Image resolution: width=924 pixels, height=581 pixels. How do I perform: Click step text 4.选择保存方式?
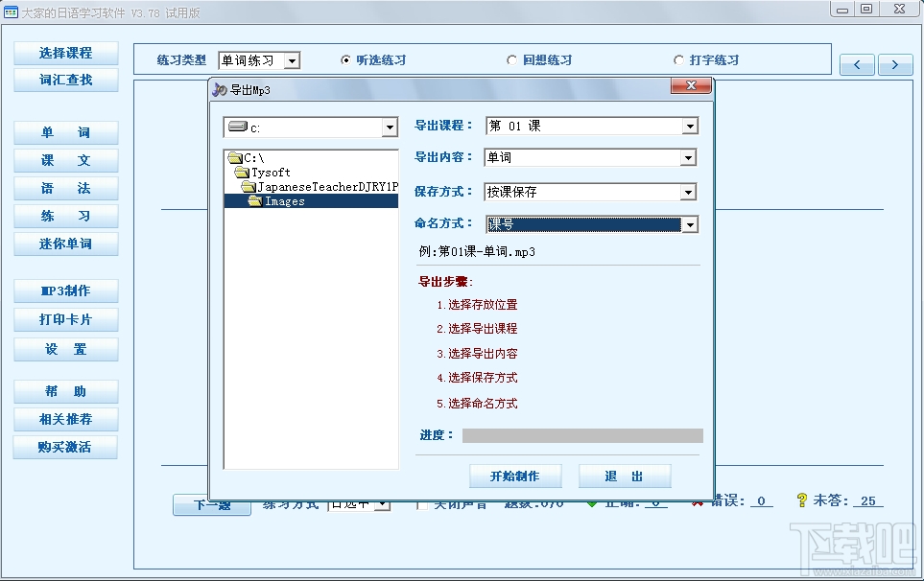pyautogui.click(x=477, y=378)
